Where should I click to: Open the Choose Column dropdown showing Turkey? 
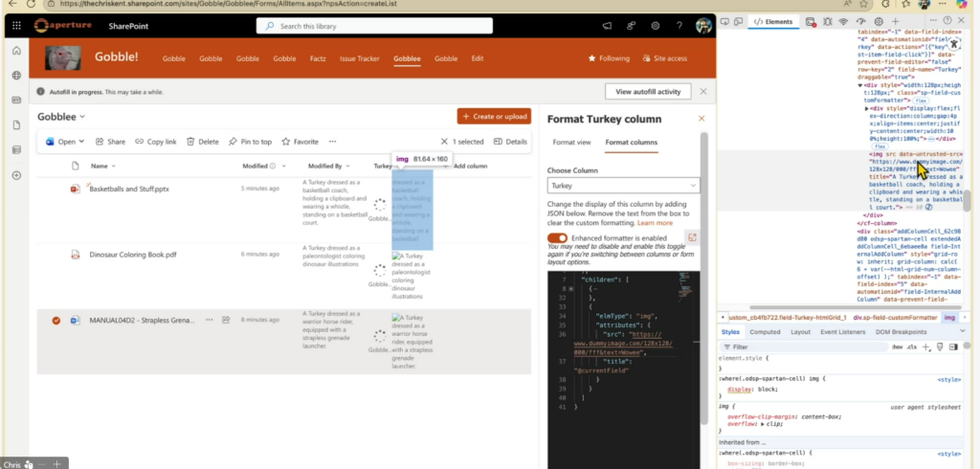point(623,185)
